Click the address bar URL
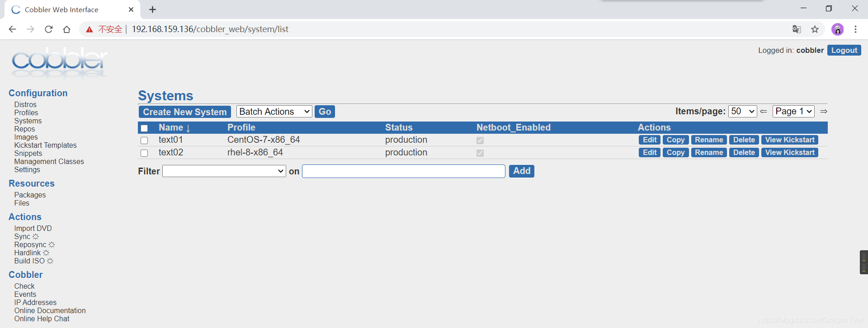The width and height of the screenshot is (868, 328). tap(210, 29)
